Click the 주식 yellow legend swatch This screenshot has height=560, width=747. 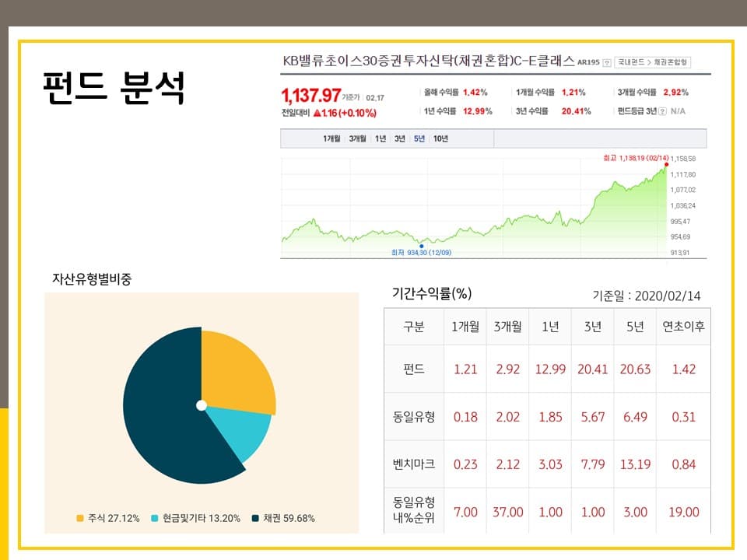click(80, 518)
